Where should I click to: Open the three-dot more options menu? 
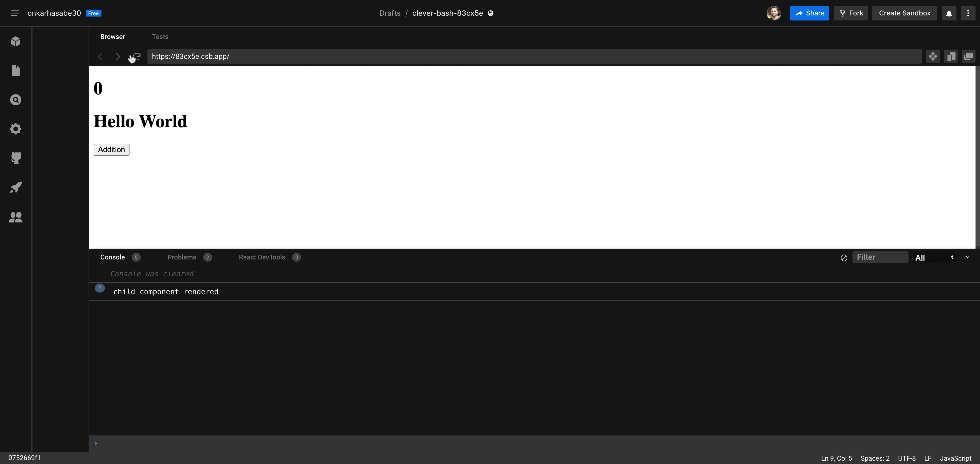pyautogui.click(x=968, y=13)
